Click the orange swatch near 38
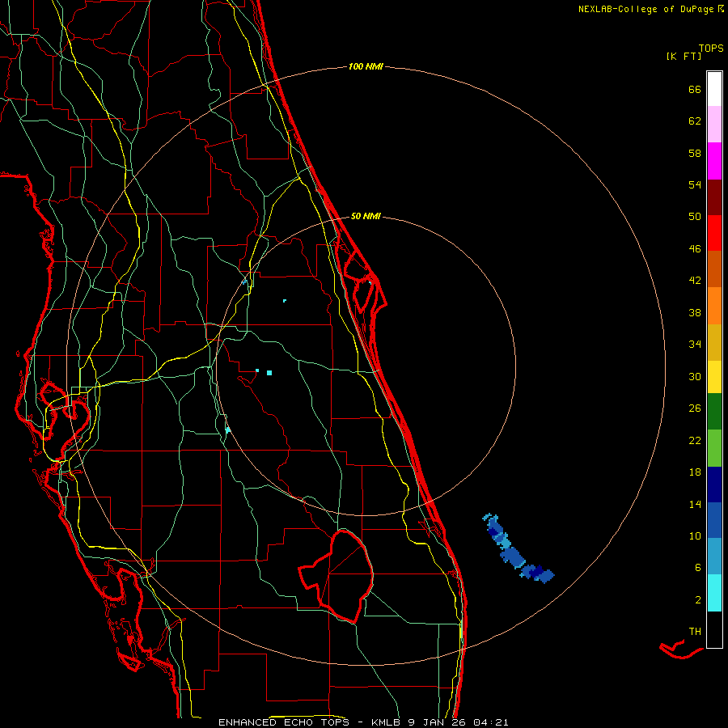Screen dimensions: 728x728 pyautogui.click(x=714, y=306)
